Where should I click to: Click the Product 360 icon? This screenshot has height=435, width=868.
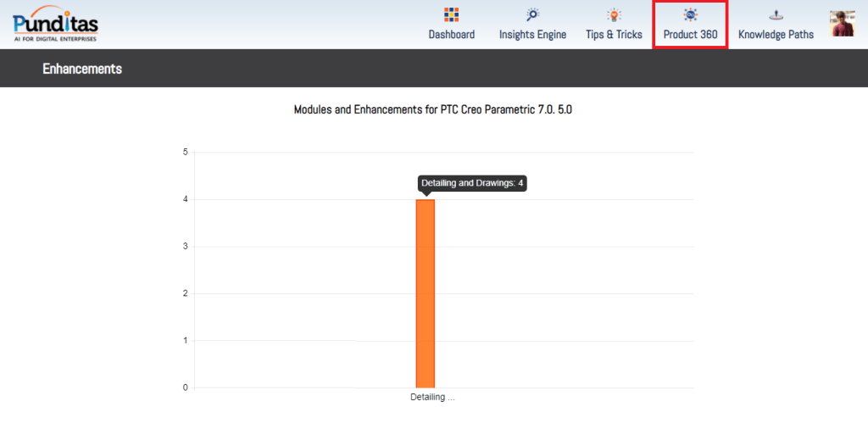[690, 14]
